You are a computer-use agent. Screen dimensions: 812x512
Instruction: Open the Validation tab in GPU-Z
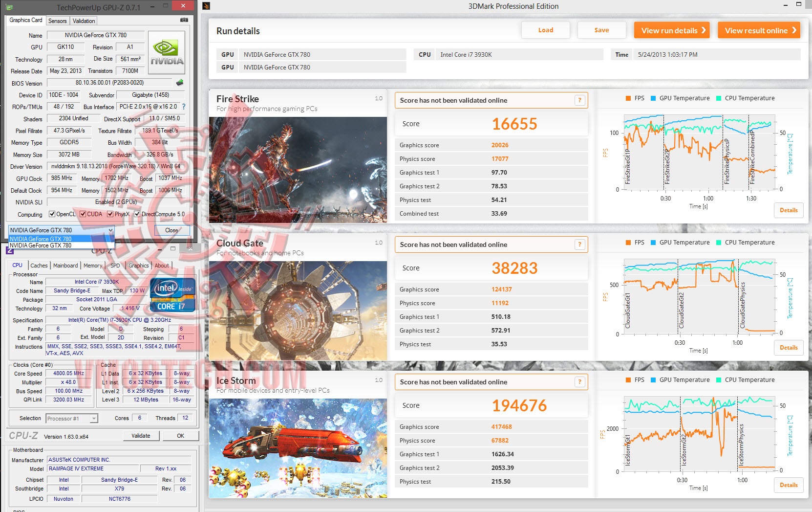pos(84,21)
